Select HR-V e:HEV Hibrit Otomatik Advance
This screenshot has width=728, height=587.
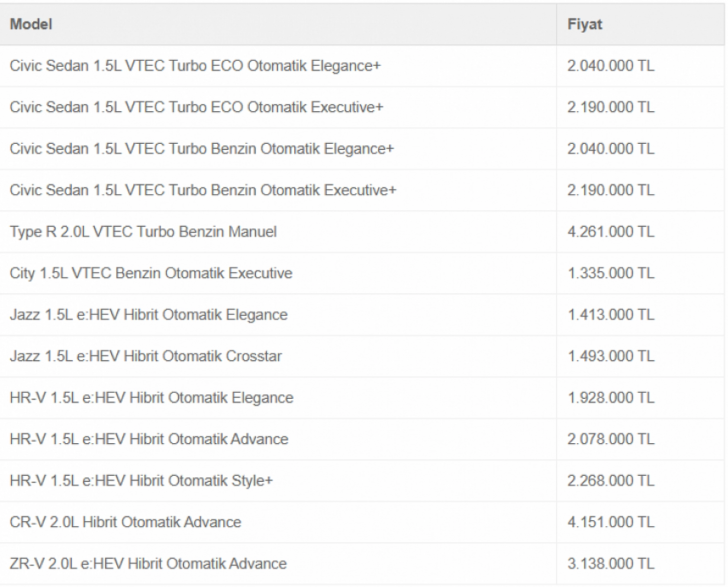point(149,439)
